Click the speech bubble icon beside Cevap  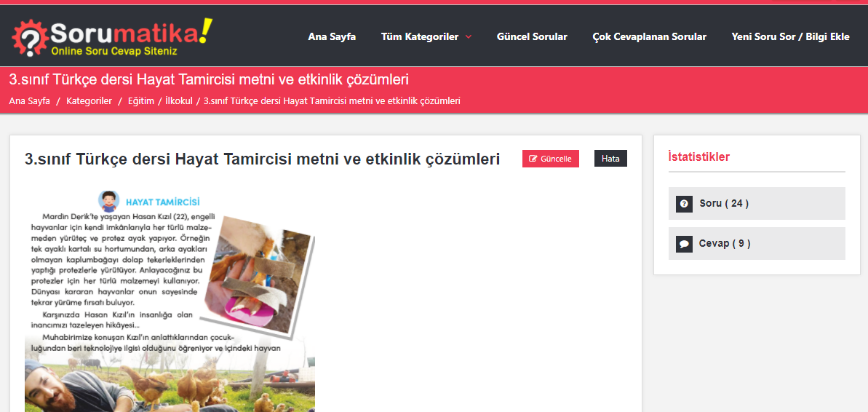pos(684,244)
